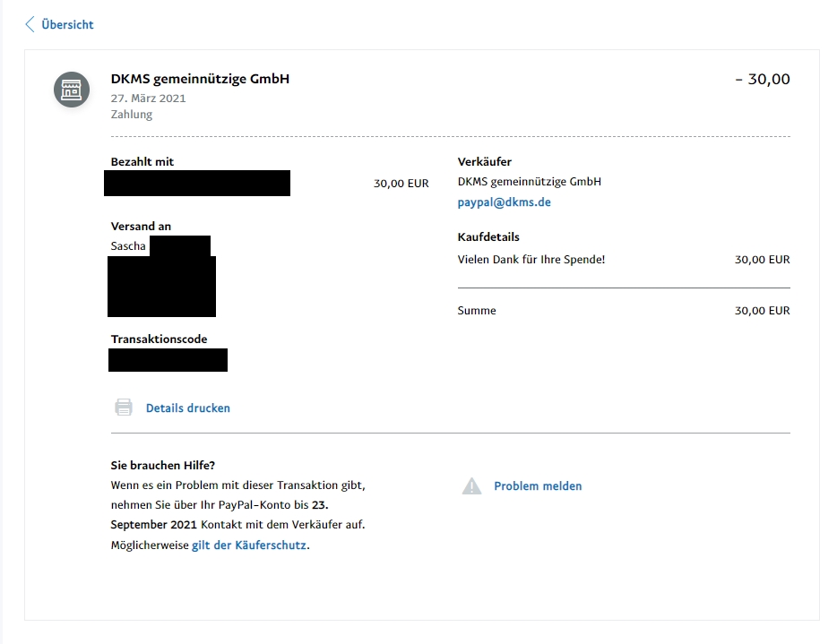This screenshot has height=644, width=837.
Task: Click the - 30,00 amount in header
Action: click(762, 79)
